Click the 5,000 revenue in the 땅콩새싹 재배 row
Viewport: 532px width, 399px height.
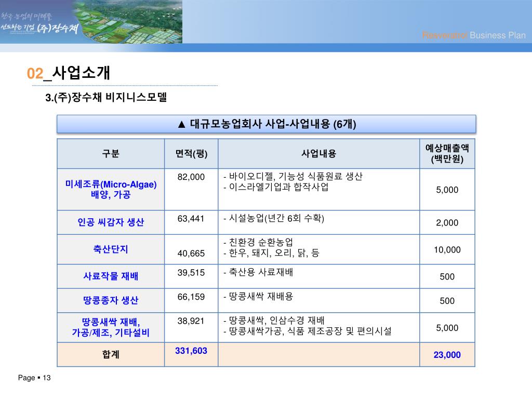pyautogui.click(x=447, y=328)
